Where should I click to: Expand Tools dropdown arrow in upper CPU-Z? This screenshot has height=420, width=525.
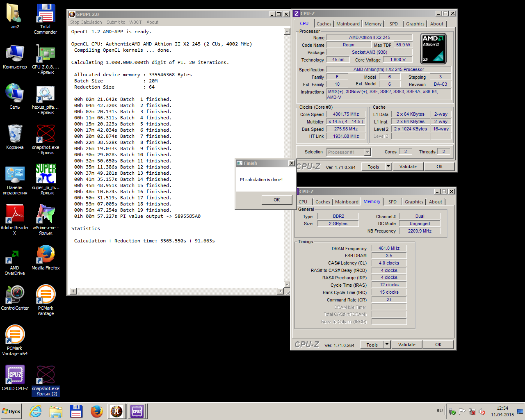pyautogui.click(x=388, y=167)
